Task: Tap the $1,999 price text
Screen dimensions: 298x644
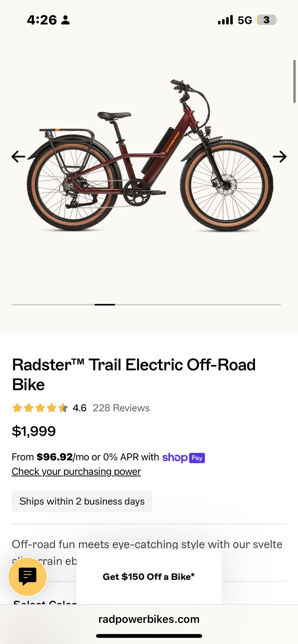Action: pyautogui.click(x=34, y=431)
